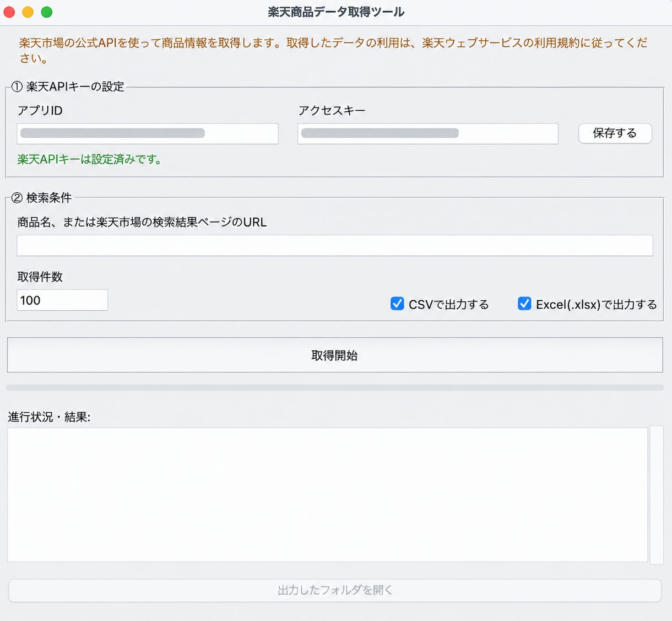This screenshot has width=672, height=621.
Task: Click the アプリID input field
Action: [148, 133]
